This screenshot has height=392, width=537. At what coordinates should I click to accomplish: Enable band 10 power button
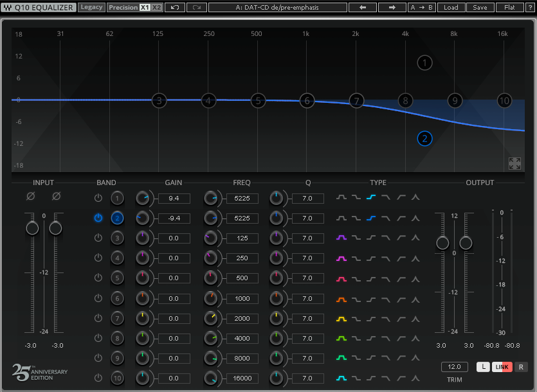click(x=98, y=378)
